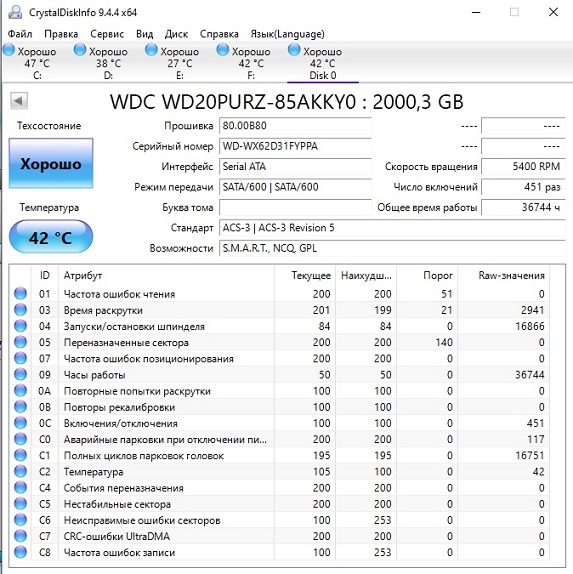Open the Правка menu
This screenshot has height=574, width=573.
click(61, 34)
